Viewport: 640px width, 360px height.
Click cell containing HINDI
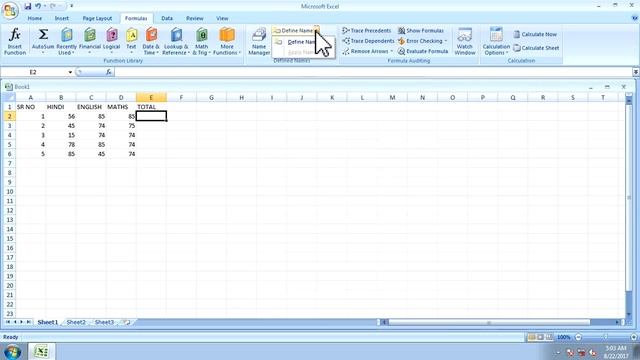(x=61, y=107)
